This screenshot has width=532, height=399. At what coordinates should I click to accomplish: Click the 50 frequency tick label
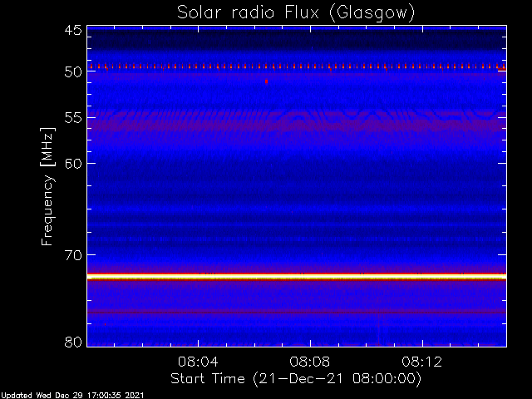(73, 71)
